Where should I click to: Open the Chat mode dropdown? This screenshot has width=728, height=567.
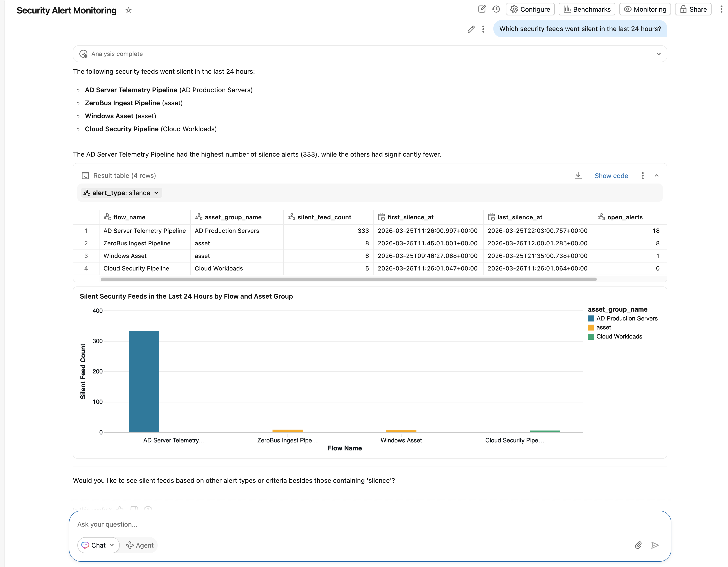point(98,545)
